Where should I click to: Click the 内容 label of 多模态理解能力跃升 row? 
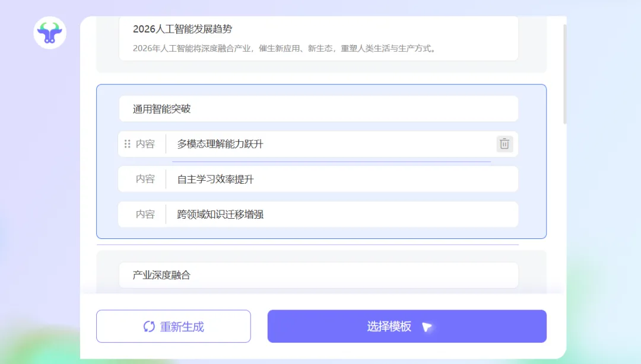[145, 144]
